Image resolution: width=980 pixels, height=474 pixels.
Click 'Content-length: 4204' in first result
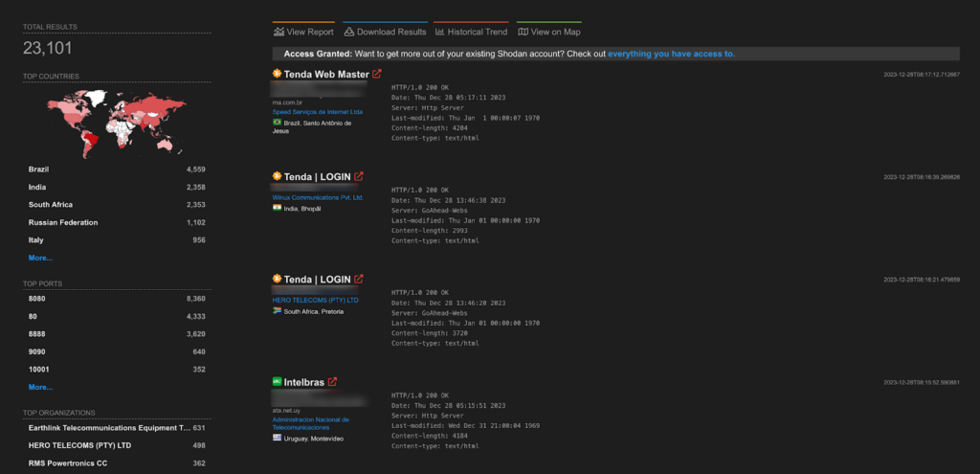[x=430, y=127]
